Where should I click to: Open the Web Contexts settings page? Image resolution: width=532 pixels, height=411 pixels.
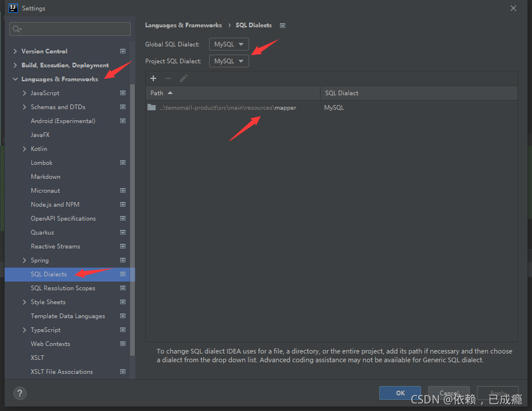click(50, 344)
